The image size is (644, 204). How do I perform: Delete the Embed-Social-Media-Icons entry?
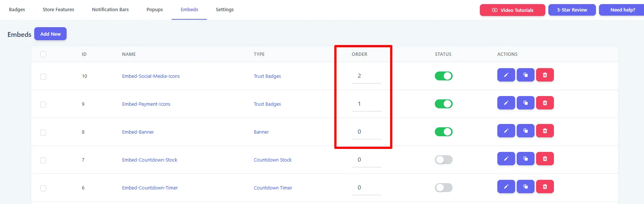click(x=545, y=75)
